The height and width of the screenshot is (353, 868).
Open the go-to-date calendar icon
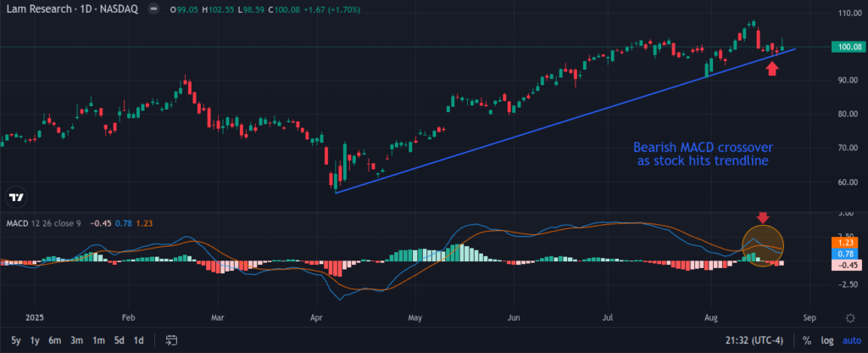[x=171, y=340]
